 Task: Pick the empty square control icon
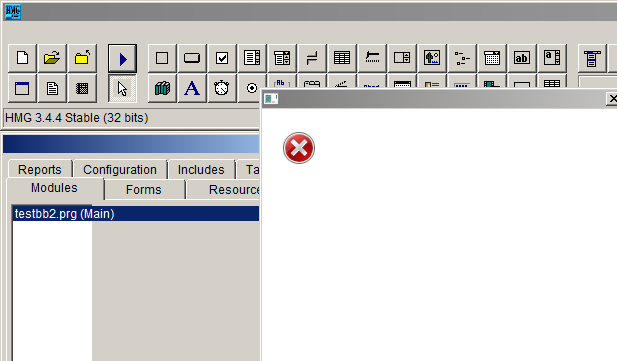162,58
